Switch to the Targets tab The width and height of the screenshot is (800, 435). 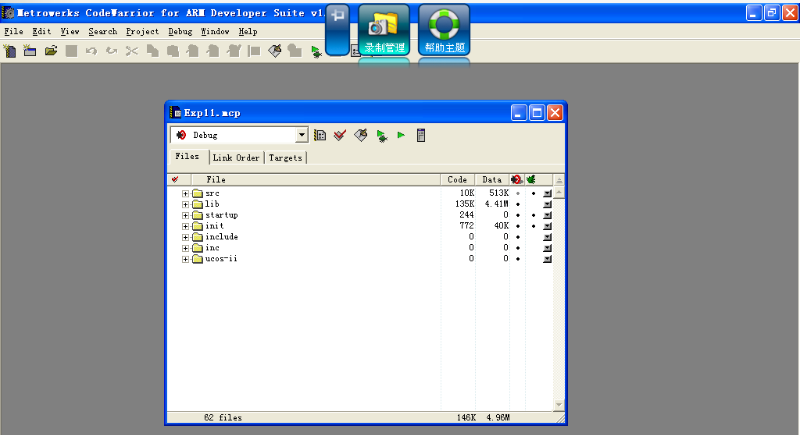pyautogui.click(x=285, y=158)
